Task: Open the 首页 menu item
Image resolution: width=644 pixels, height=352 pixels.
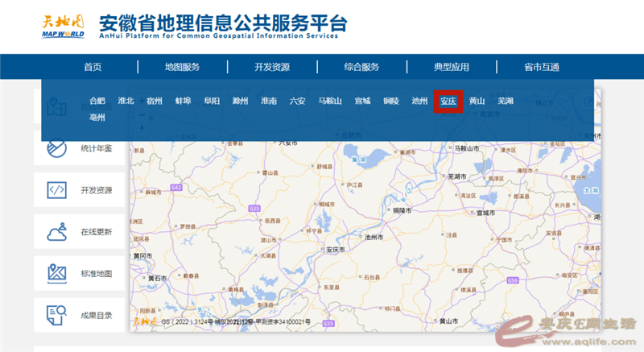Action: 93,67
